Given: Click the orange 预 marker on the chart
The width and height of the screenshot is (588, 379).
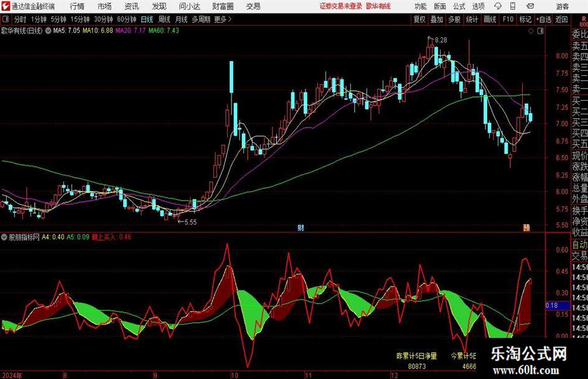Looking at the screenshot, I should 526,227.
